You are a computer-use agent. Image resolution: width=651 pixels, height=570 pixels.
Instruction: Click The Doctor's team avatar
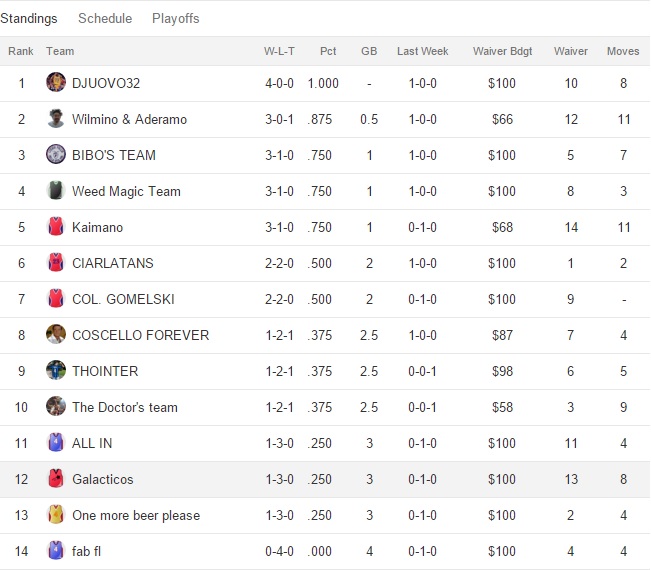point(56,407)
